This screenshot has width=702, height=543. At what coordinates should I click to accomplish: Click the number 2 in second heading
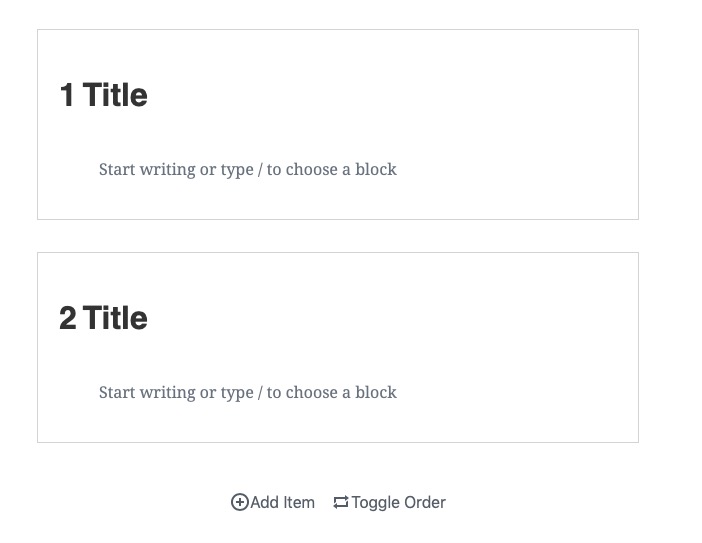tap(68, 318)
